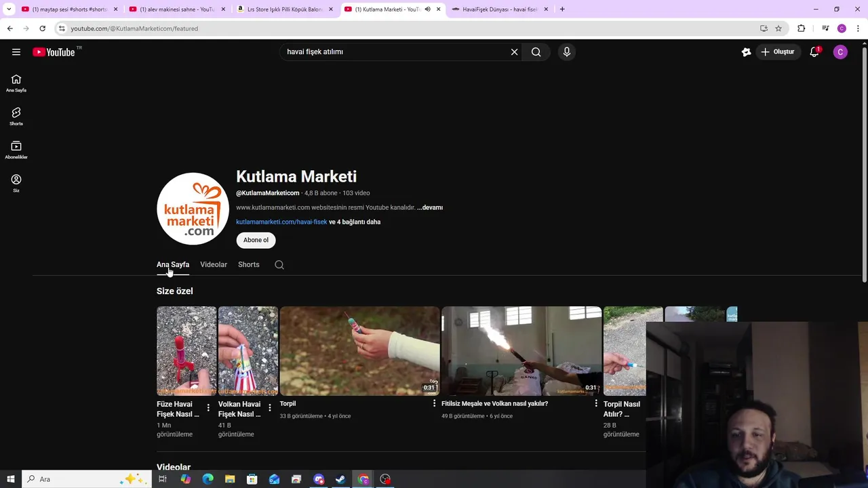Reload the current page
868x488 pixels.
pyautogui.click(x=42, y=28)
